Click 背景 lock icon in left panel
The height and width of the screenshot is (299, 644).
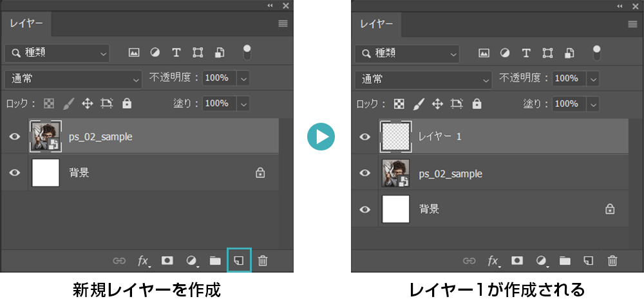pos(260,173)
